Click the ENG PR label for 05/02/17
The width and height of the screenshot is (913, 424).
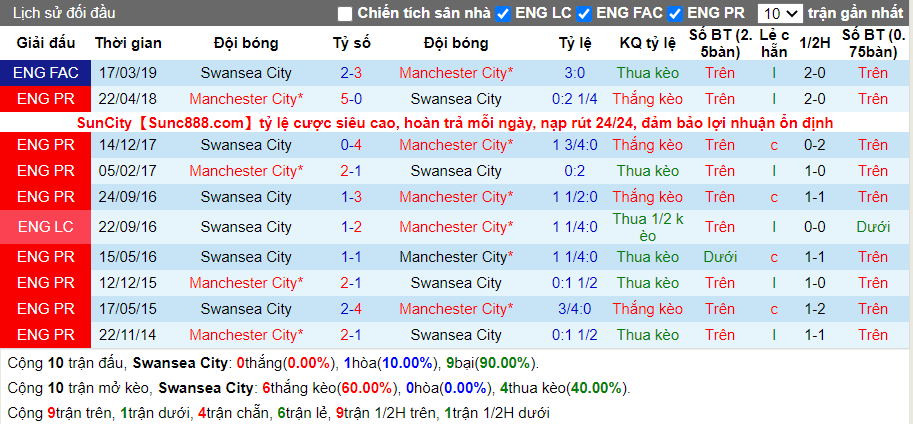click(45, 171)
